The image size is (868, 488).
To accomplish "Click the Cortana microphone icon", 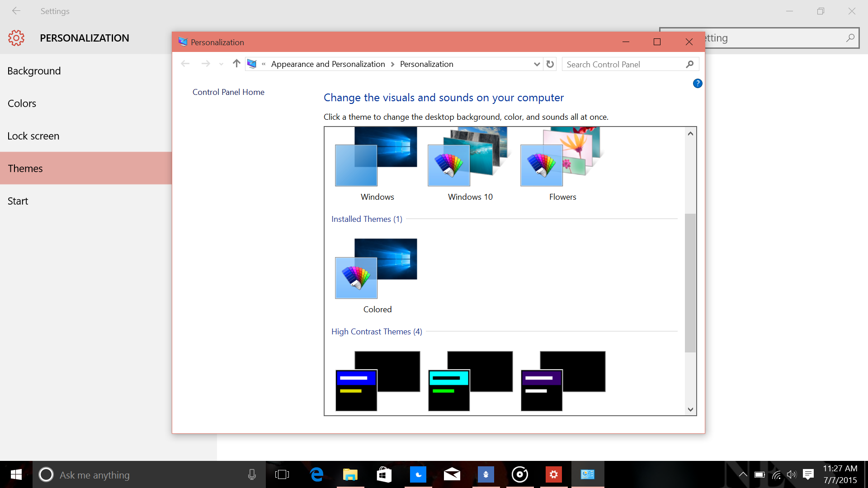I will pyautogui.click(x=252, y=474).
